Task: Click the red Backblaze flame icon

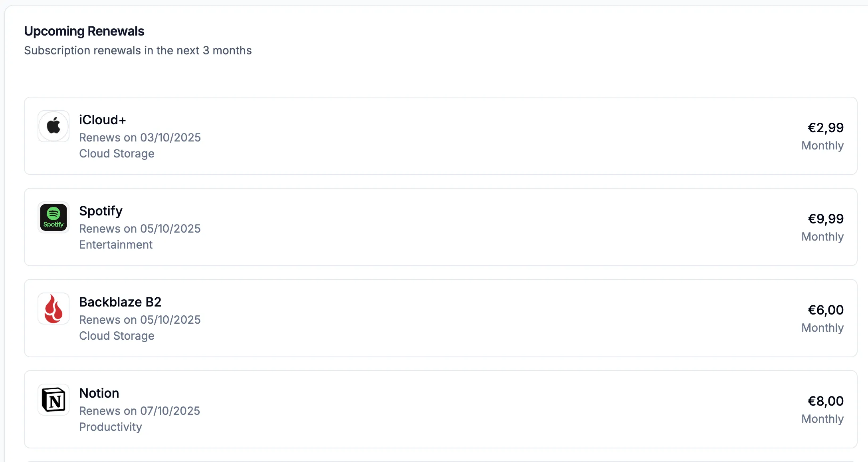Action: pos(54,309)
